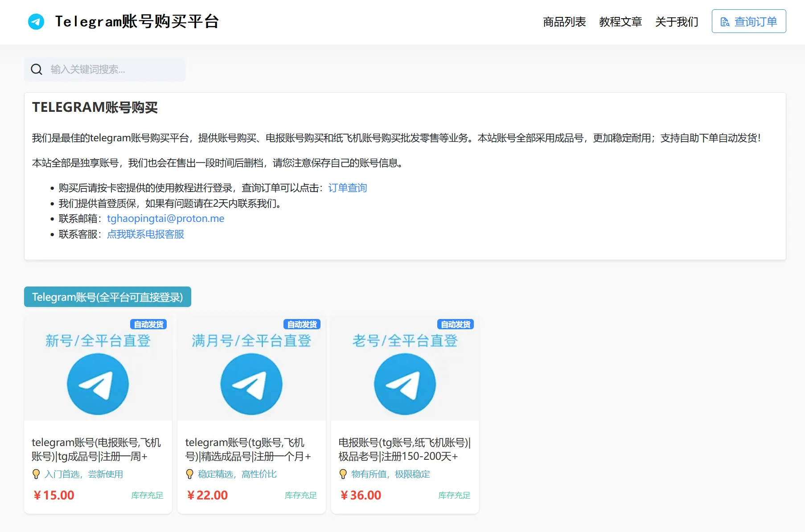This screenshot has height=532, width=805.
Task: Click the lightbulb icon beside 物有所值
Action: coord(343,474)
